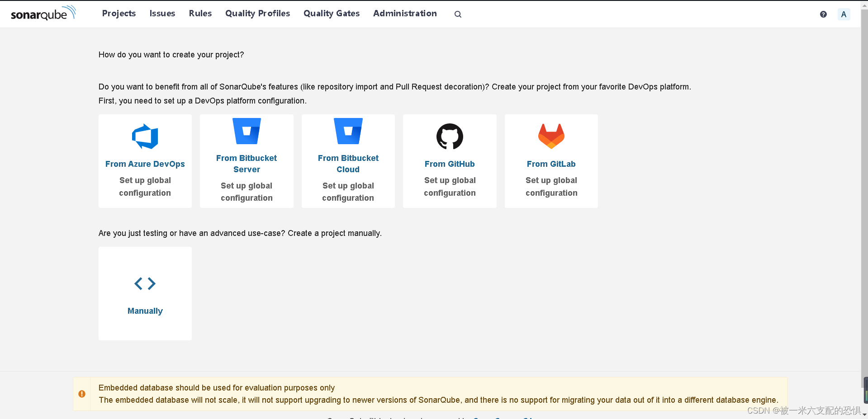
Task: Click GitHub 'Set up global configuration' text
Action: coord(450,187)
